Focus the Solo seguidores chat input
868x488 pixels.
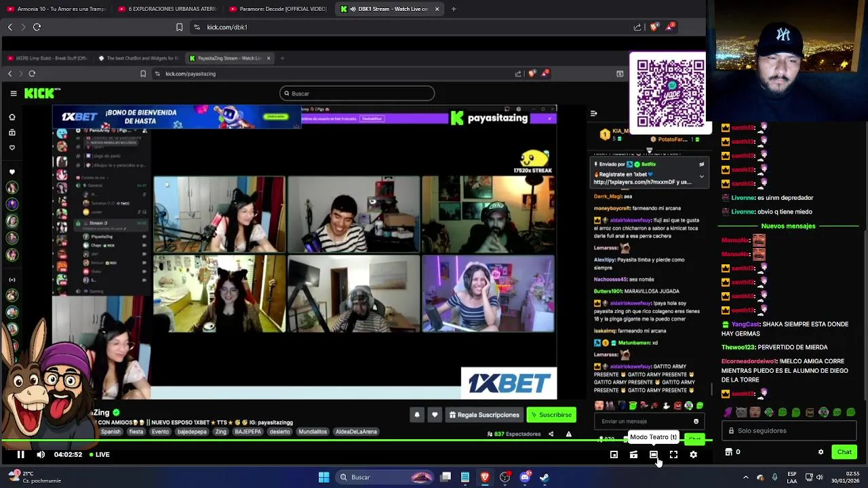click(789, 430)
